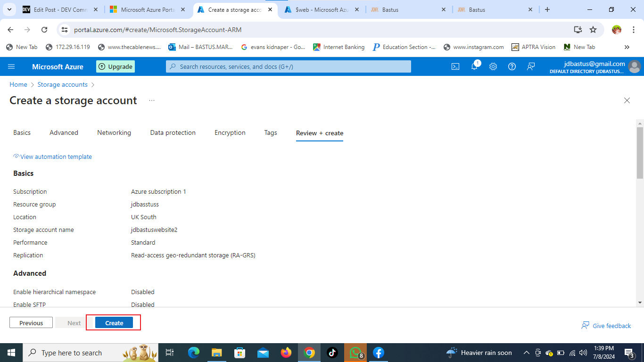Open TikTok from the taskbar
Image resolution: width=644 pixels, height=362 pixels.
332,353
